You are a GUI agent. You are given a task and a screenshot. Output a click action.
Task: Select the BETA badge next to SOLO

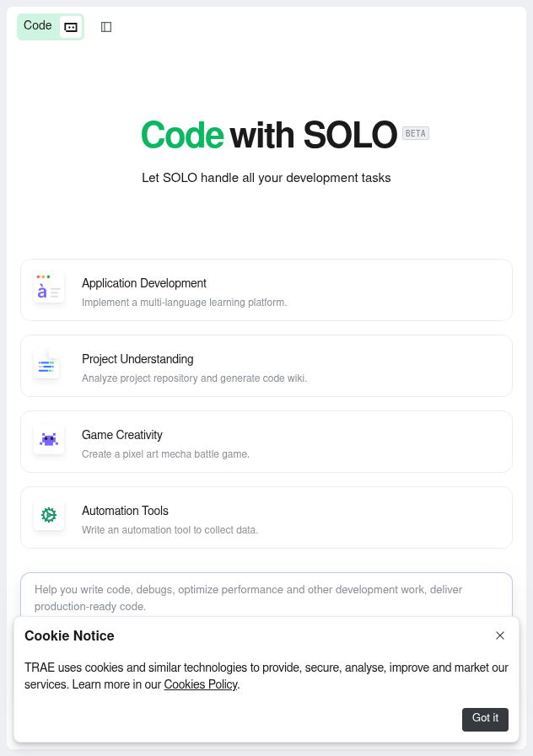coord(415,132)
